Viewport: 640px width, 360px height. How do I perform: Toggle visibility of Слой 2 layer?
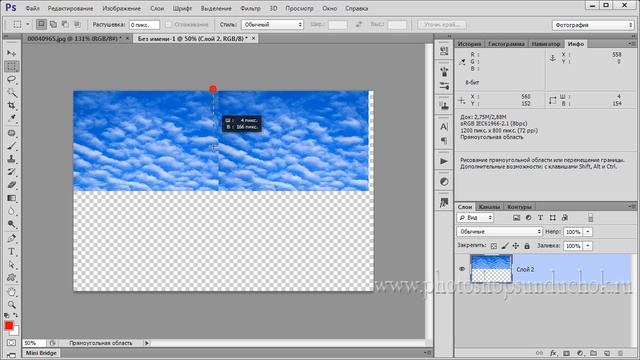click(x=462, y=269)
